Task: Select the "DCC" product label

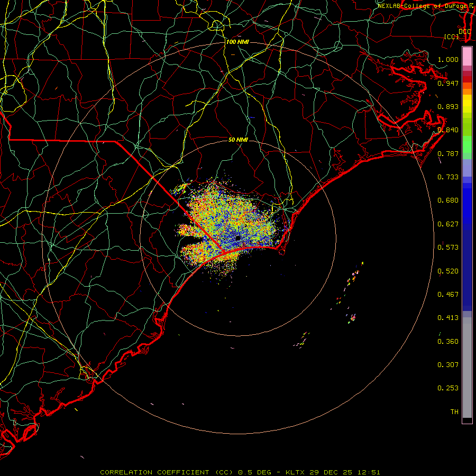Action: (x=464, y=32)
